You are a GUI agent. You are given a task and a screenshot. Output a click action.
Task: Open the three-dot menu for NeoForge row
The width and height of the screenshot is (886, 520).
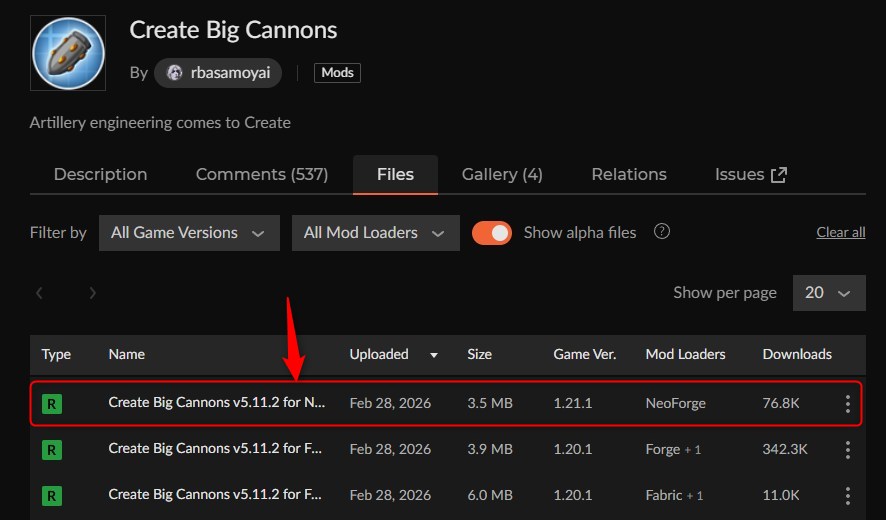[x=848, y=404]
